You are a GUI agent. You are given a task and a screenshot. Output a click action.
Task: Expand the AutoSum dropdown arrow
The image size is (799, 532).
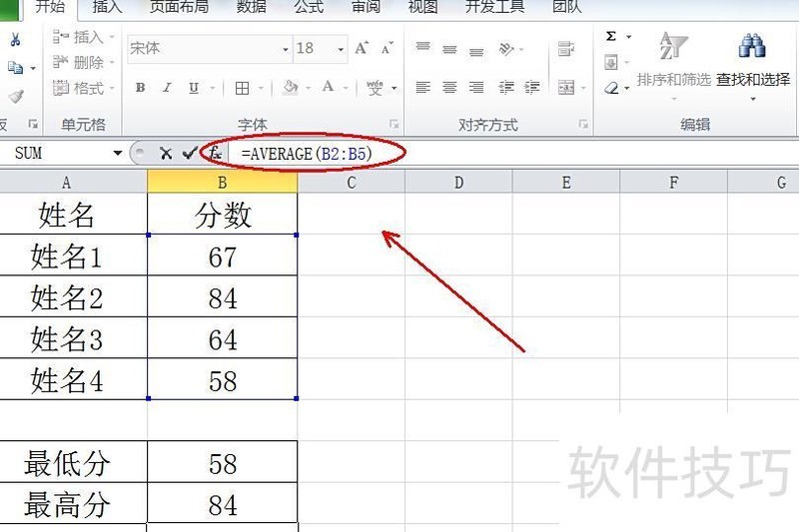point(629,37)
